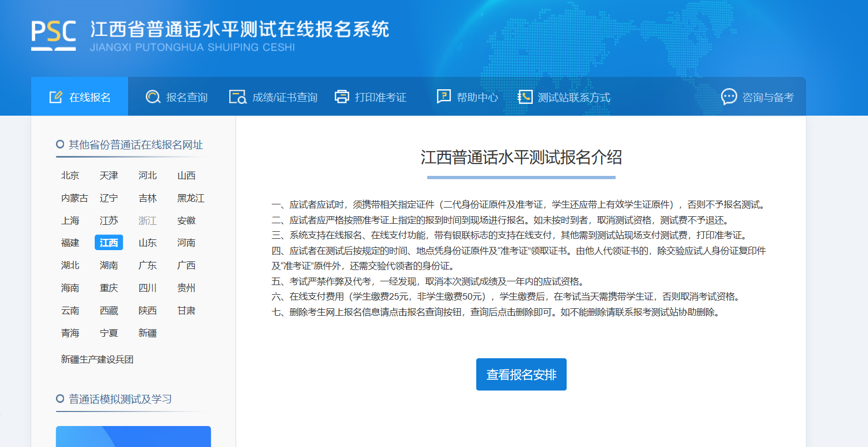Click the 报名查询 magnifier icon
The height and width of the screenshot is (447, 868).
(x=153, y=97)
